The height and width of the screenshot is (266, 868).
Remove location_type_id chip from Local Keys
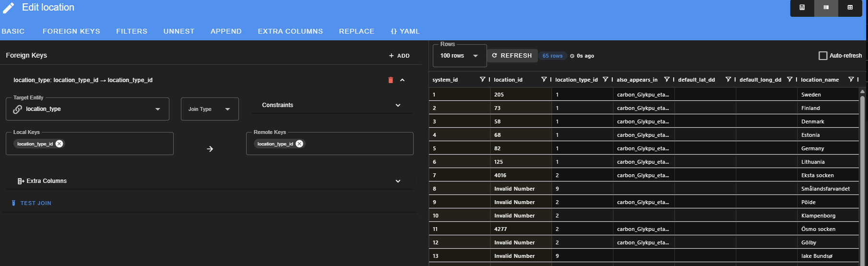(x=59, y=144)
